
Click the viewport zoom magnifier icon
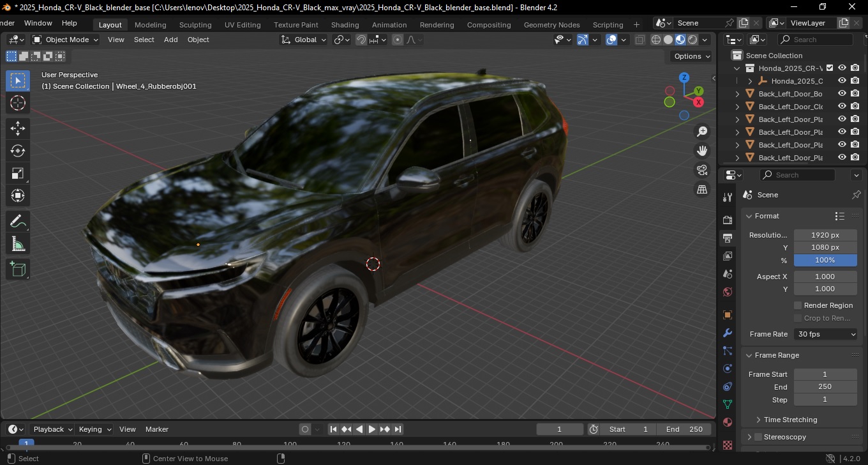click(702, 132)
